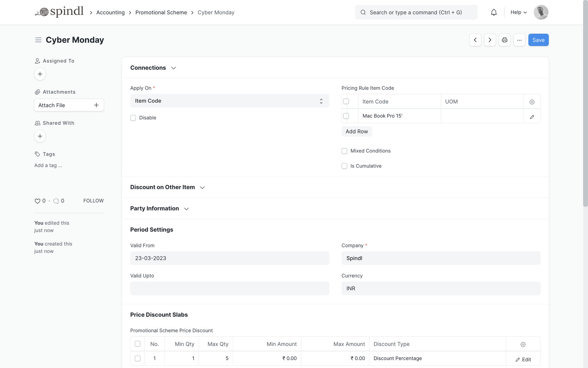Go to Accounting breadcrumb
This screenshot has height=368, width=588.
coord(111,12)
